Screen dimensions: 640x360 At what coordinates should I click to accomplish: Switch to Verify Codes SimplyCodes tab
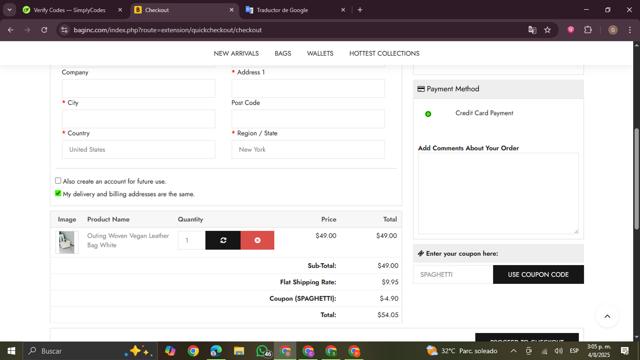[69, 10]
